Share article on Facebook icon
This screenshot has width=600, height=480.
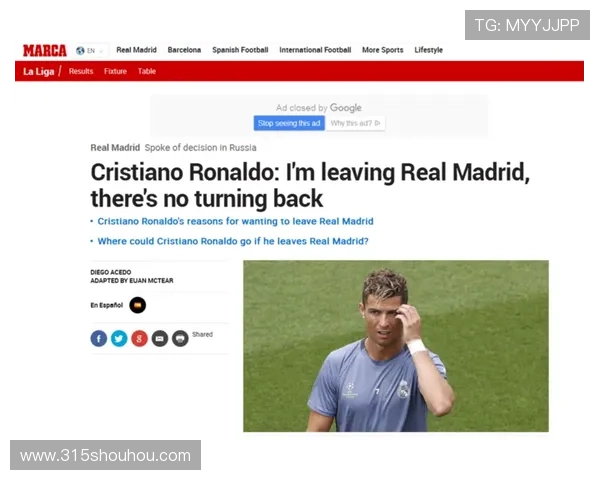[99, 339]
